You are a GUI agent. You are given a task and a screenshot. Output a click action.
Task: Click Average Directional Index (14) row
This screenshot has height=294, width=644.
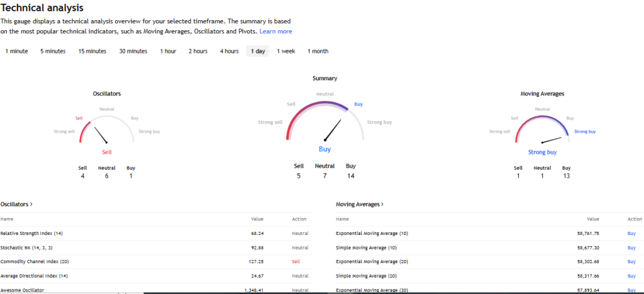coord(157,276)
